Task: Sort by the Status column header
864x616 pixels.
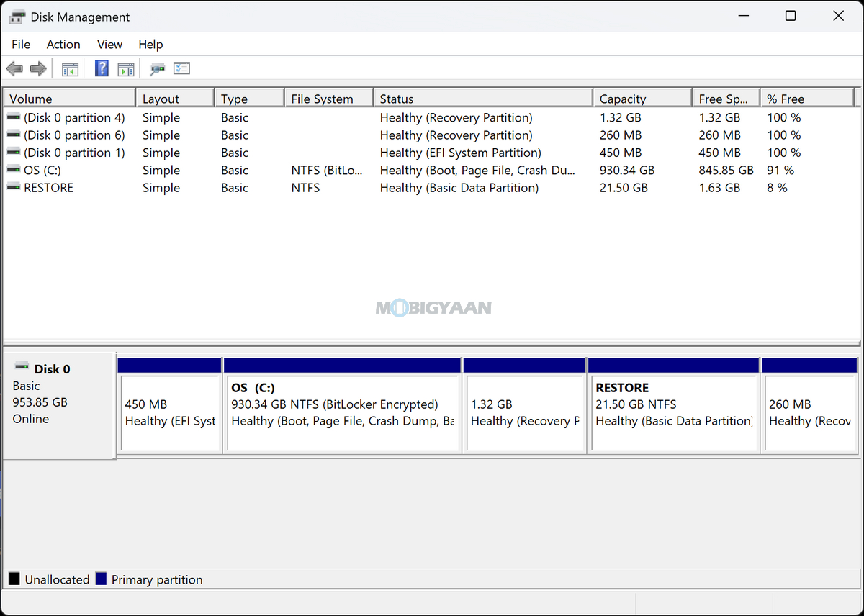Action: [x=483, y=99]
